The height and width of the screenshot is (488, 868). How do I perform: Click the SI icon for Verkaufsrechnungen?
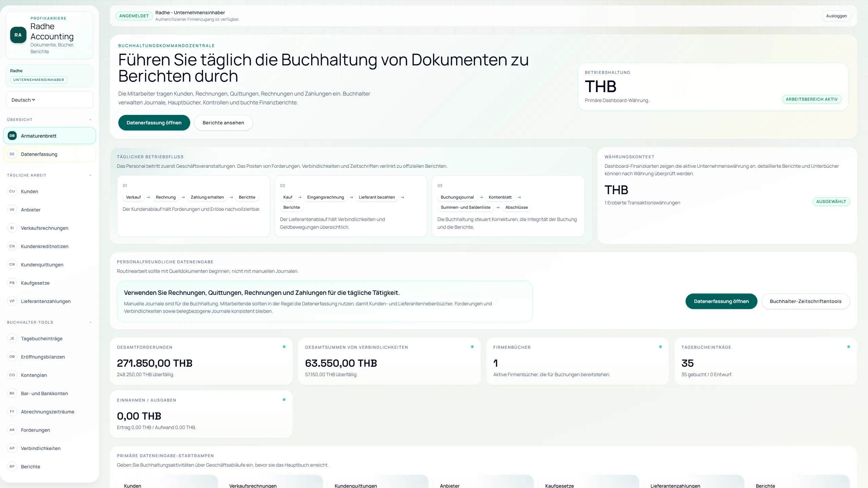pyautogui.click(x=12, y=228)
